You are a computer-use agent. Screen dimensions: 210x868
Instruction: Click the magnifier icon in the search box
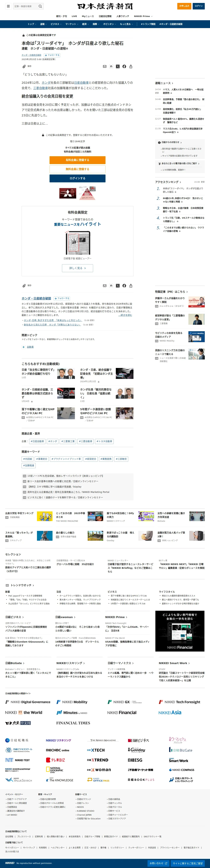click(40, 6)
